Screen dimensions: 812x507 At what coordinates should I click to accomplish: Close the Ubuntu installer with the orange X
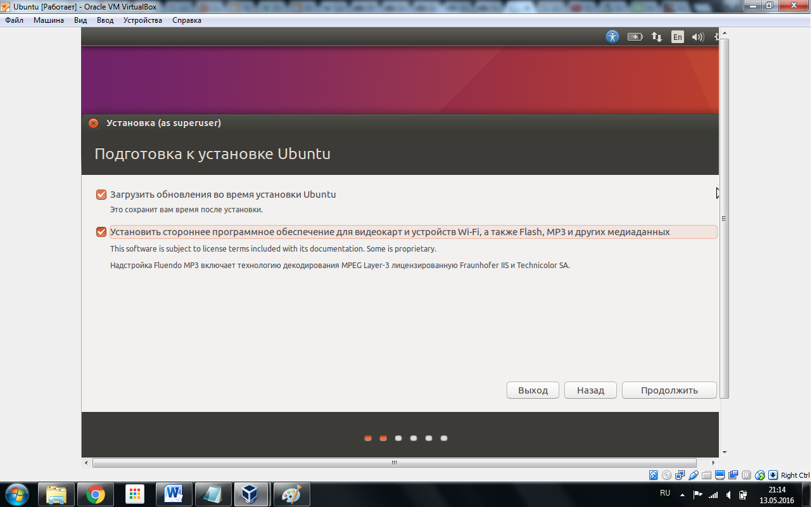pyautogui.click(x=94, y=123)
